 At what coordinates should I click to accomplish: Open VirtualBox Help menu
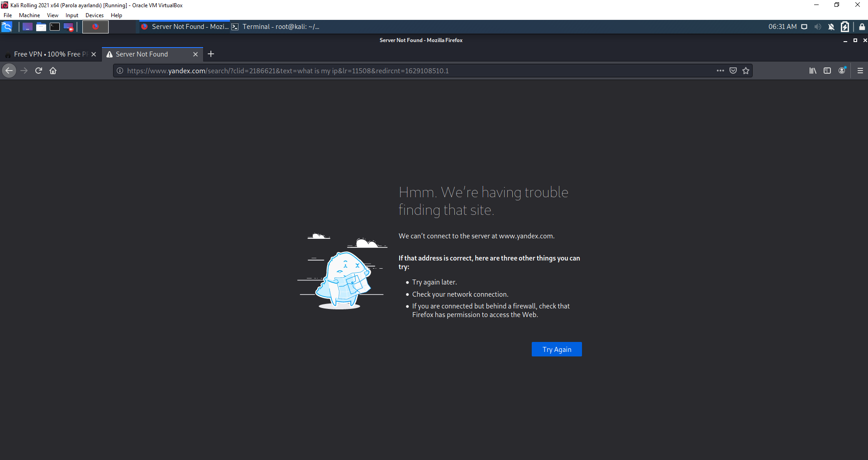click(x=116, y=15)
